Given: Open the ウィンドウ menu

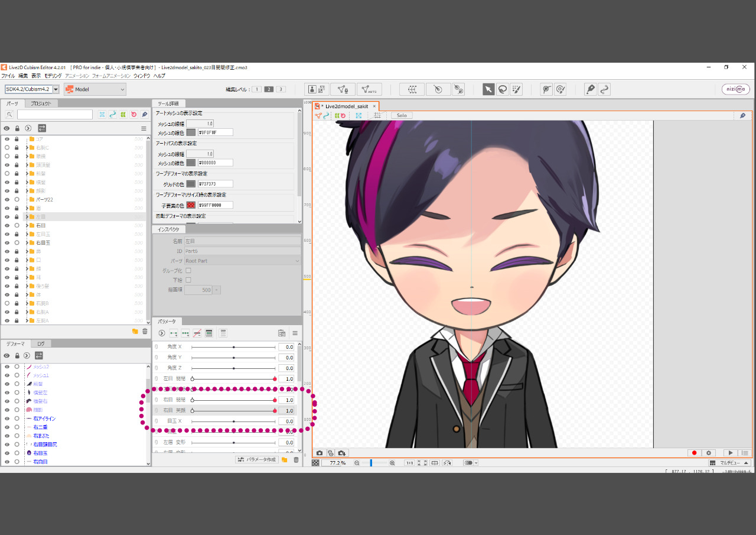Looking at the screenshot, I should point(142,76).
